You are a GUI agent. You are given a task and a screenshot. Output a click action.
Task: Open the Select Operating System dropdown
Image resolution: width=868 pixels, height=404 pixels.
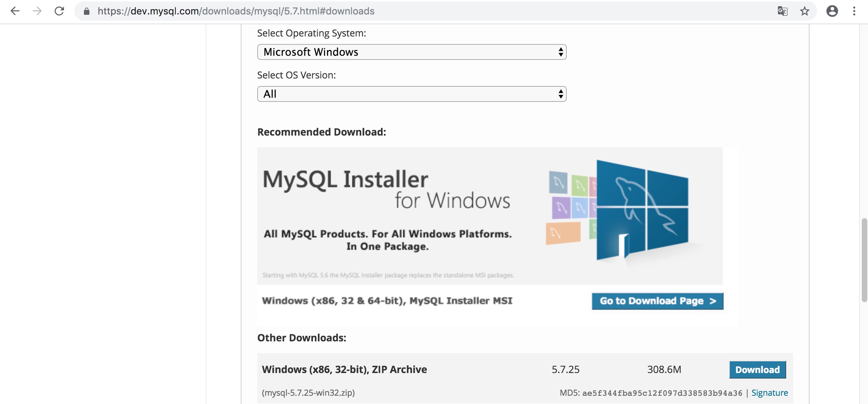[x=412, y=52]
